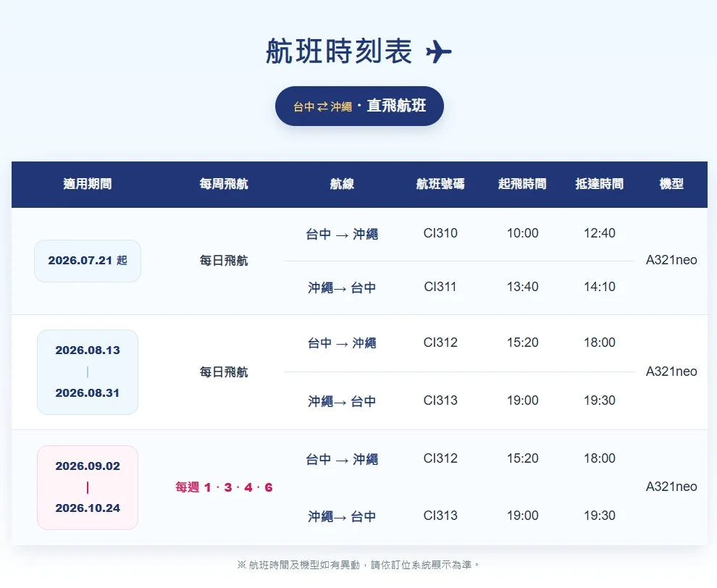Click the 12:40 arrival time
The height and width of the screenshot is (588, 717).
click(600, 233)
